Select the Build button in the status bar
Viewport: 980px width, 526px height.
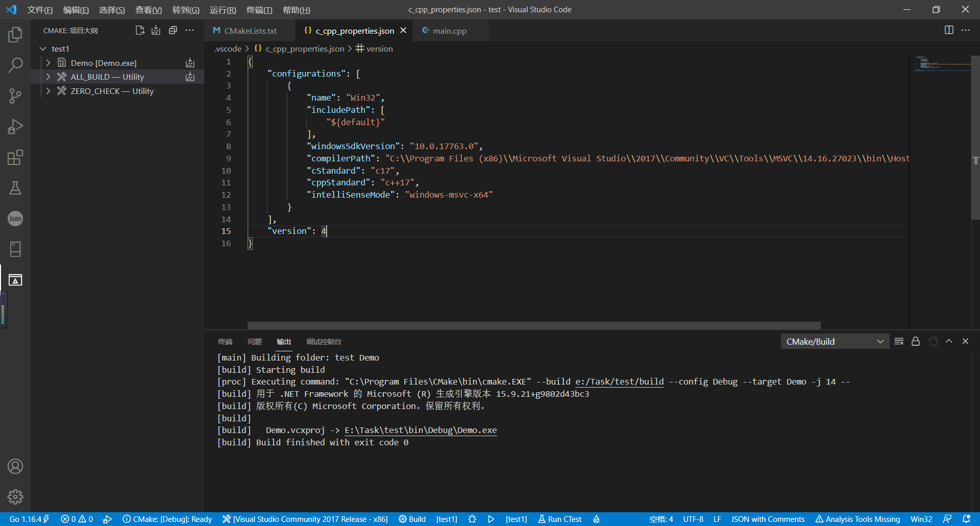[x=412, y=519]
